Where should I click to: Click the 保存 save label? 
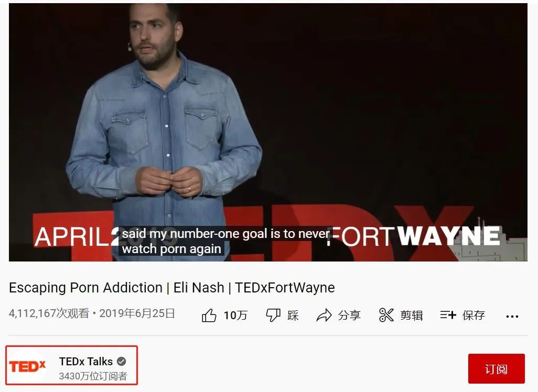pos(474,315)
